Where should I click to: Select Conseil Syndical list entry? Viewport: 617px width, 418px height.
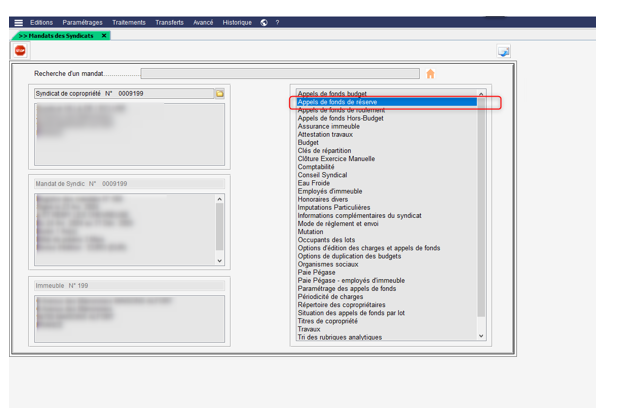tap(323, 175)
